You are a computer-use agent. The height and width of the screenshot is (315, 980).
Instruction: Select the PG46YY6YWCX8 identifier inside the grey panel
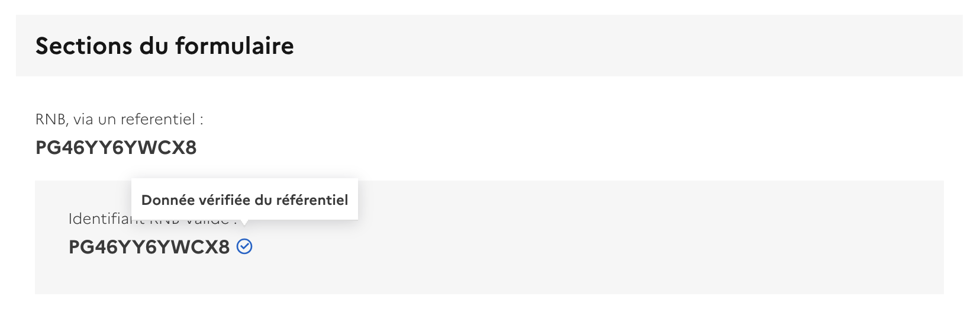(x=149, y=247)
